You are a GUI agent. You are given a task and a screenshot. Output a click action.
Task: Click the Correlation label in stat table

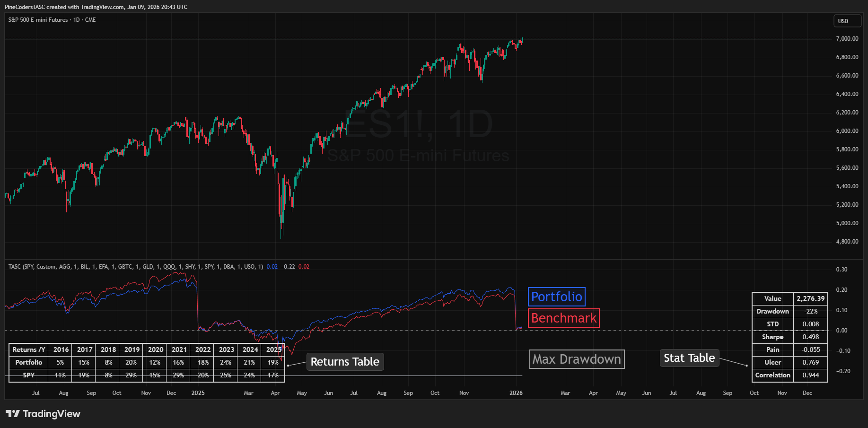773,375
